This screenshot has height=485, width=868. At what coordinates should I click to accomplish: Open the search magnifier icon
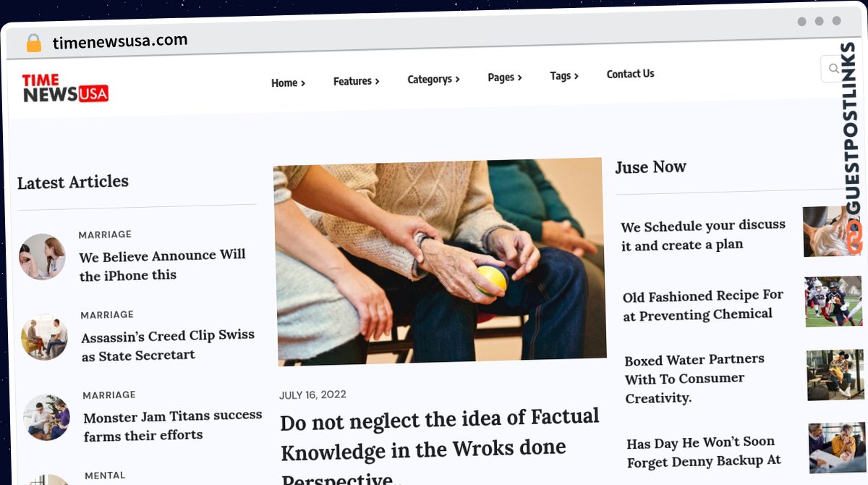pos(833,69)
